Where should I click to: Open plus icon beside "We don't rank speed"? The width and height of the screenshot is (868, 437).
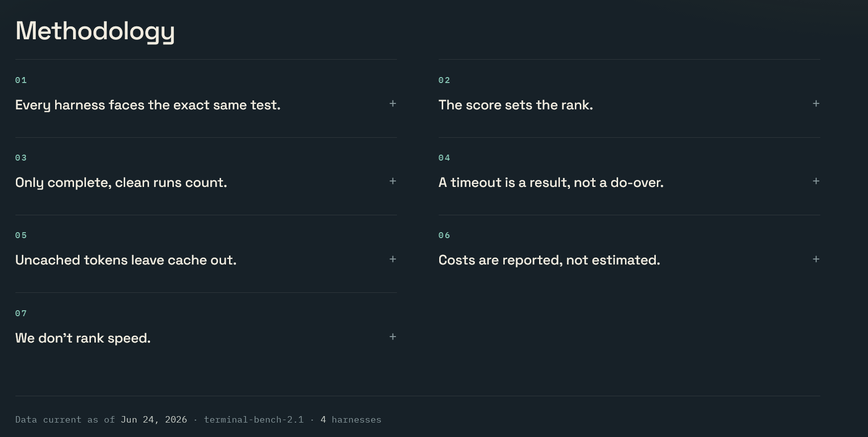click(x=393, y=337)
